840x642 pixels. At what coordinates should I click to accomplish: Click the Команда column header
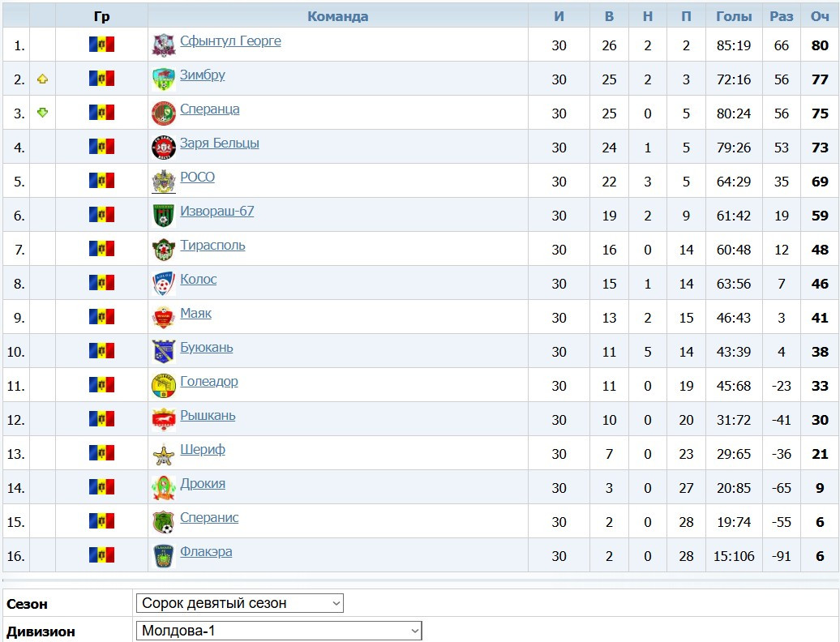click(338, 16)
